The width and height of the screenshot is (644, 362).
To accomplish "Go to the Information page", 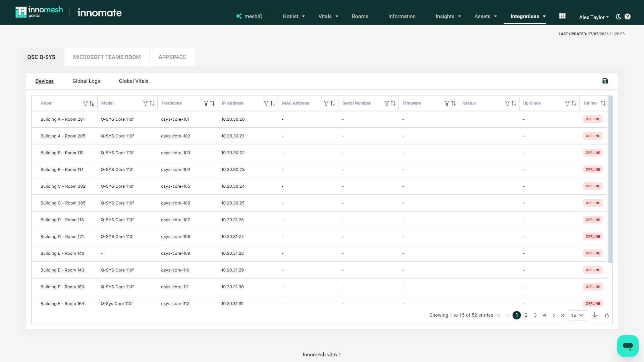I will click(x=402, y=16).
